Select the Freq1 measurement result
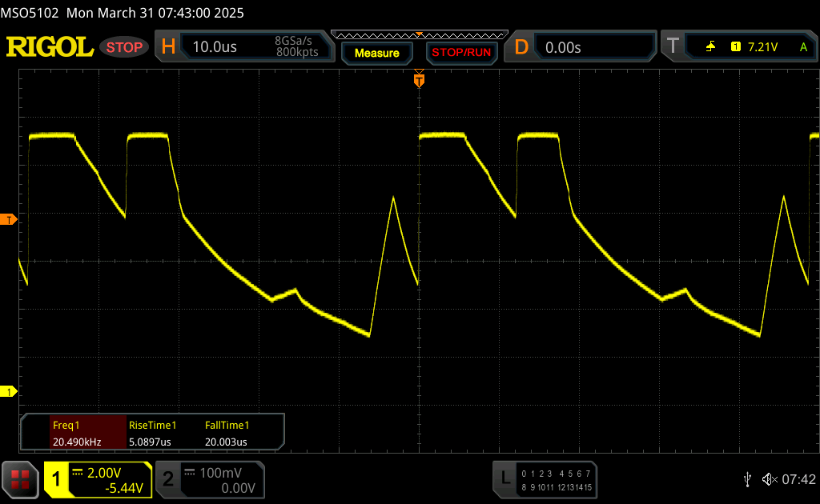 coord(76,433)
